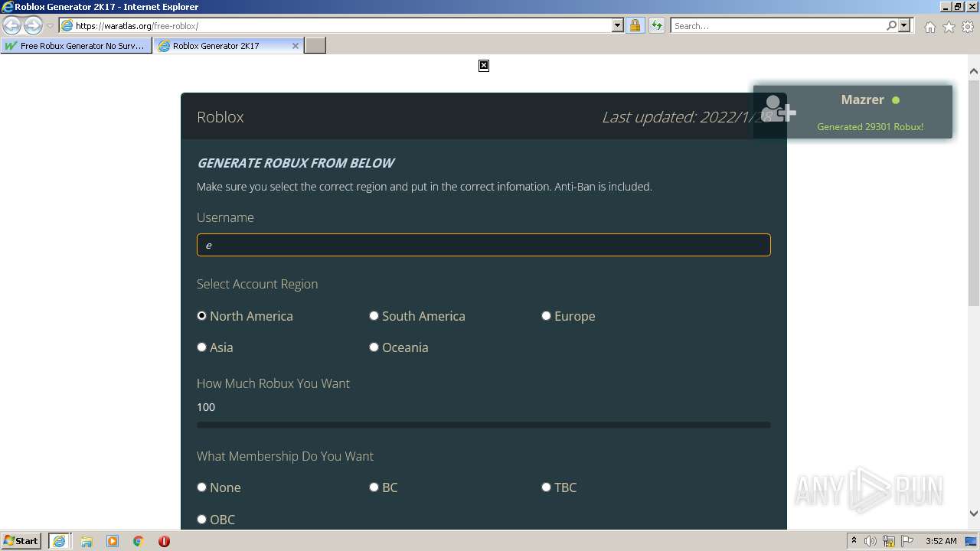This screenshot has width=980, height=551.
Task: Choose None membership option
Action: click(202, 487)
